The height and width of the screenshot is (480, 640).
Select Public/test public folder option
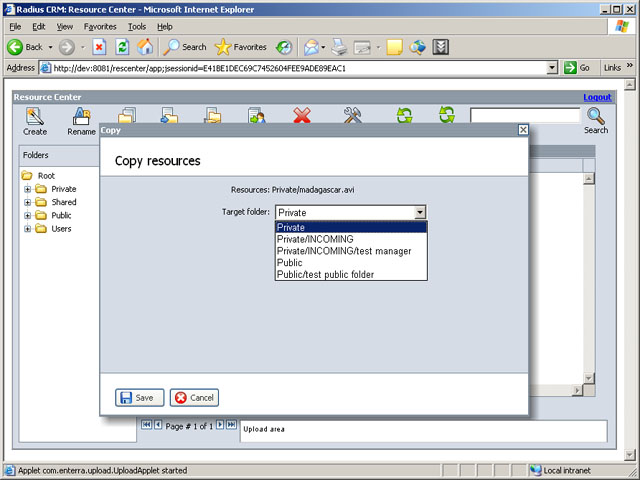(x=351, y=274)
